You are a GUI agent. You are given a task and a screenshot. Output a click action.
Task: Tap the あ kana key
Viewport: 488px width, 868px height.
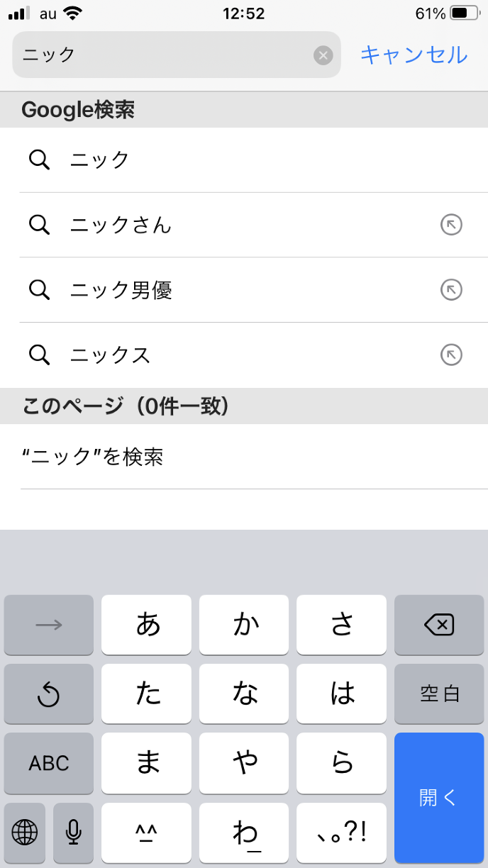pyautogui.click(x=146, y=625)
